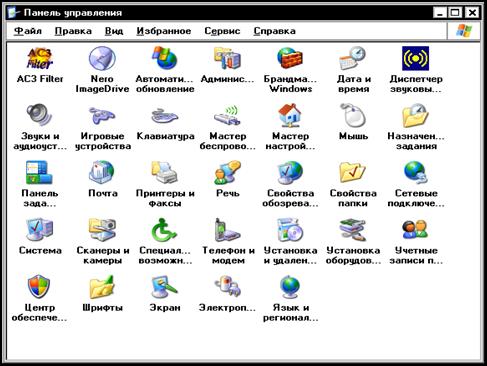487x366 pixels.
Task: Select the Администрирование tools icon
Action: tap(227, 58)
